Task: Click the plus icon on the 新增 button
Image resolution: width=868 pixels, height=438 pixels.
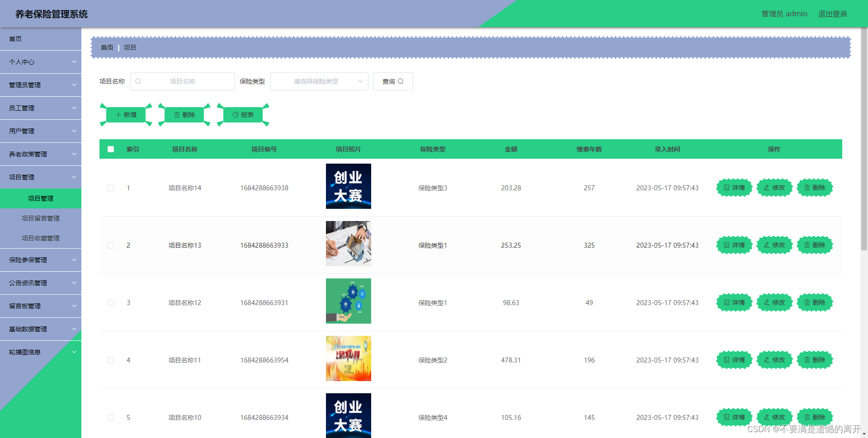Action: 118,114
